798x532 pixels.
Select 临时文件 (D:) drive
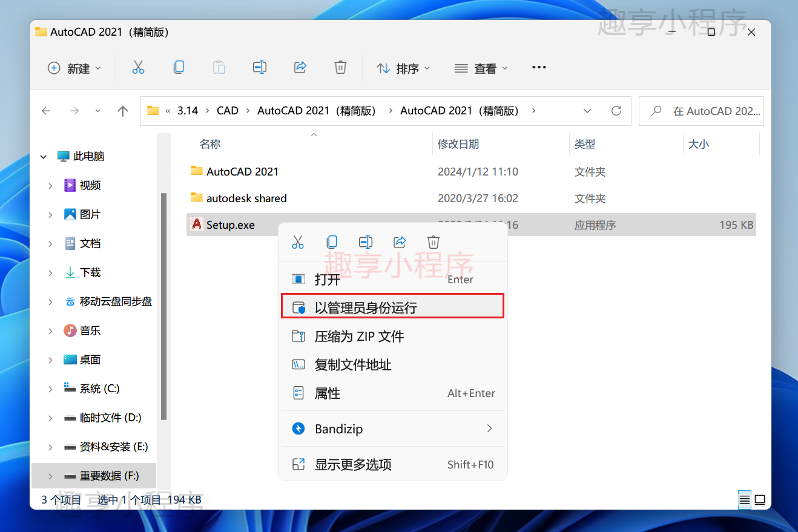coord(110,418)
